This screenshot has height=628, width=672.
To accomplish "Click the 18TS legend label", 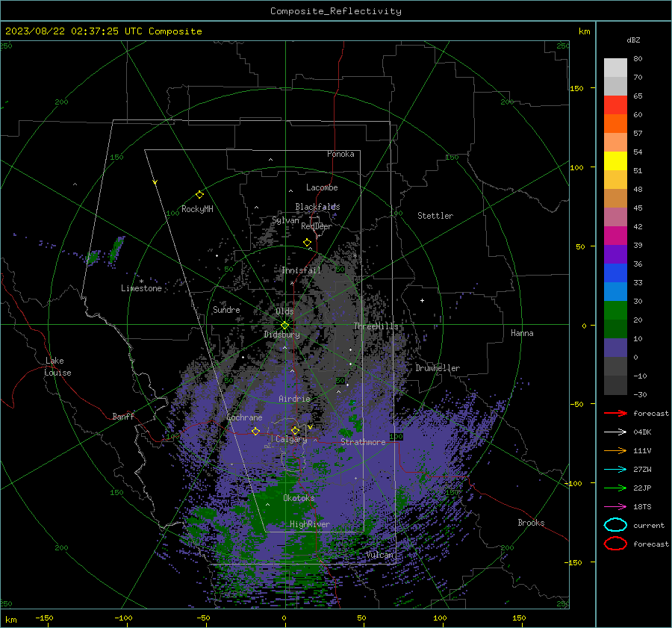I will coord(642,507).
